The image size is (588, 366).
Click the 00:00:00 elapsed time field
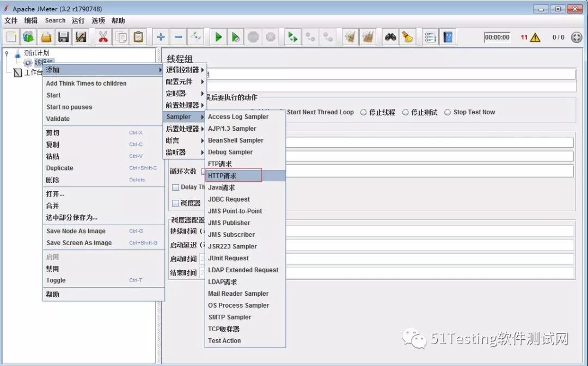[x=497, y=37]
